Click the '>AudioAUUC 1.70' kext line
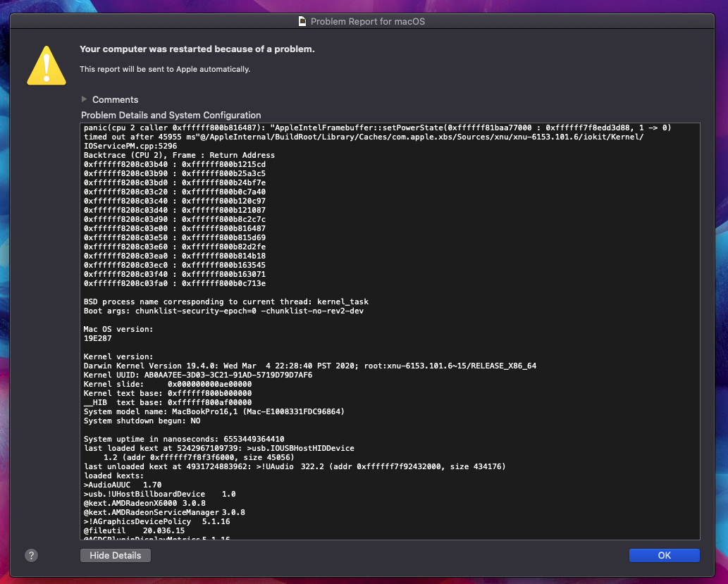This screenshot has width=728, height=584. click(123, 485)
